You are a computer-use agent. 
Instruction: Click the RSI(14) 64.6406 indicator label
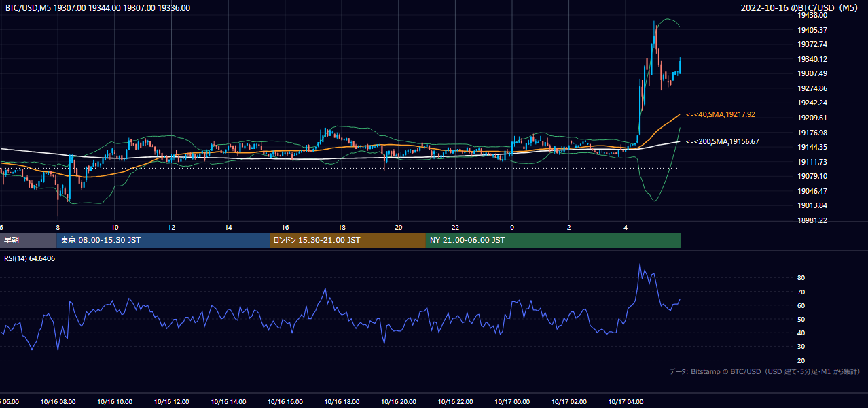[30, 258]
